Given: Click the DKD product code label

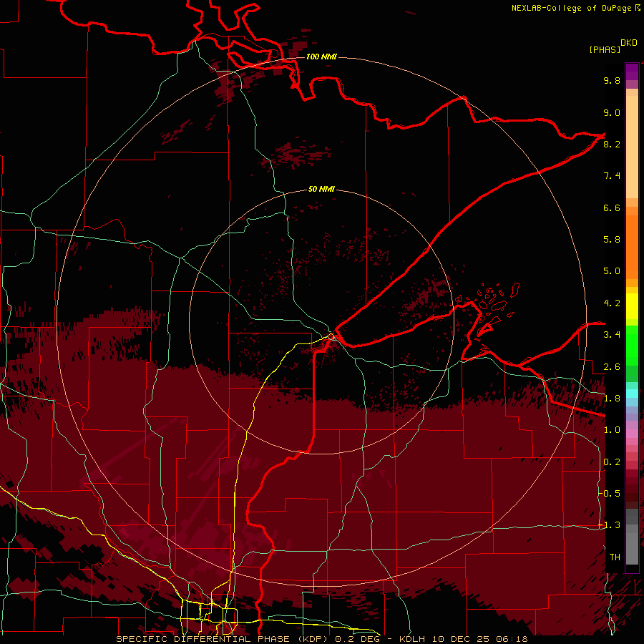Looking at the screenshot, I should [629, 43].
